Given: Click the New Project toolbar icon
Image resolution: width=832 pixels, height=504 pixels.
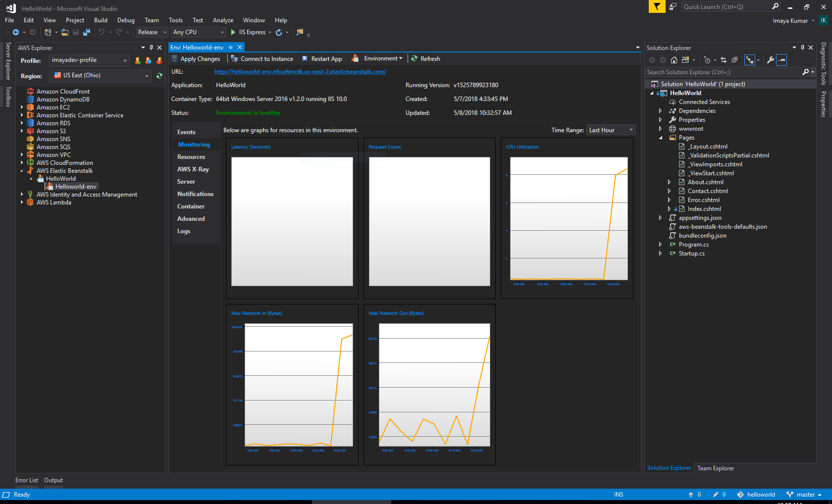Looking at the screenshot, I should (48, 32).
